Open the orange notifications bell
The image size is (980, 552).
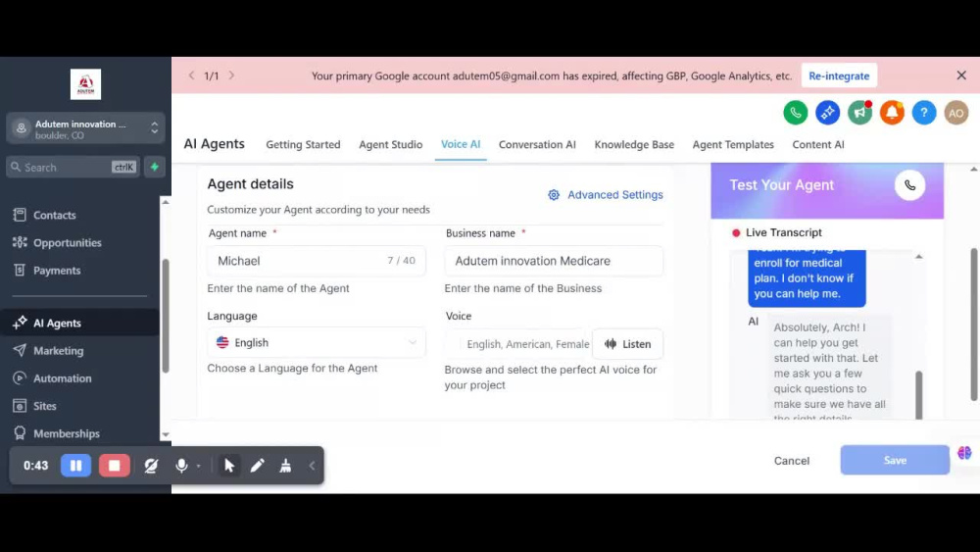[x=892, y=113]
